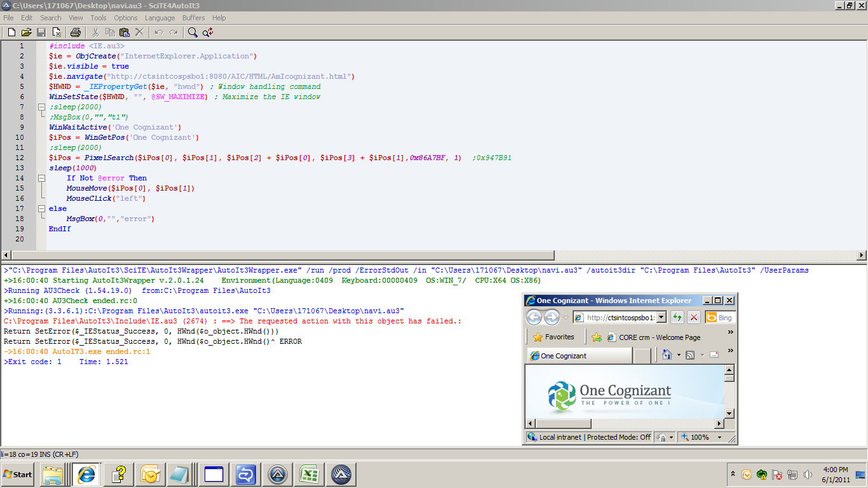Open the recent pages dropdown beside IE forward button

566,317
